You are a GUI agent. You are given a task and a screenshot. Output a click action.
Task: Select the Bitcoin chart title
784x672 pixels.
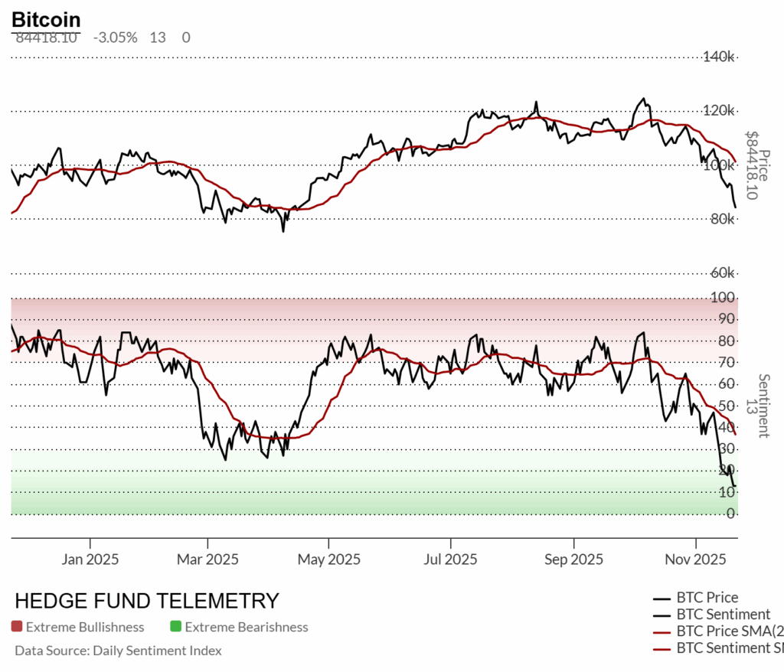tap(46, 20)
